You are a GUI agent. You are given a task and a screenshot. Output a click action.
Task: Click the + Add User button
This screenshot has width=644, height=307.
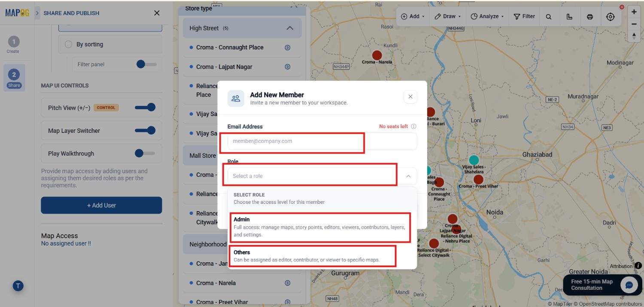101,205
